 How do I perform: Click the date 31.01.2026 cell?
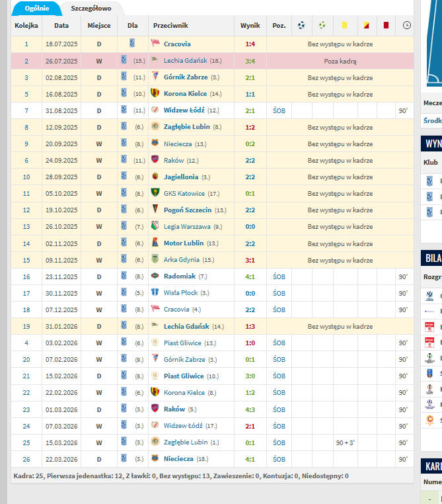(61, 327)
